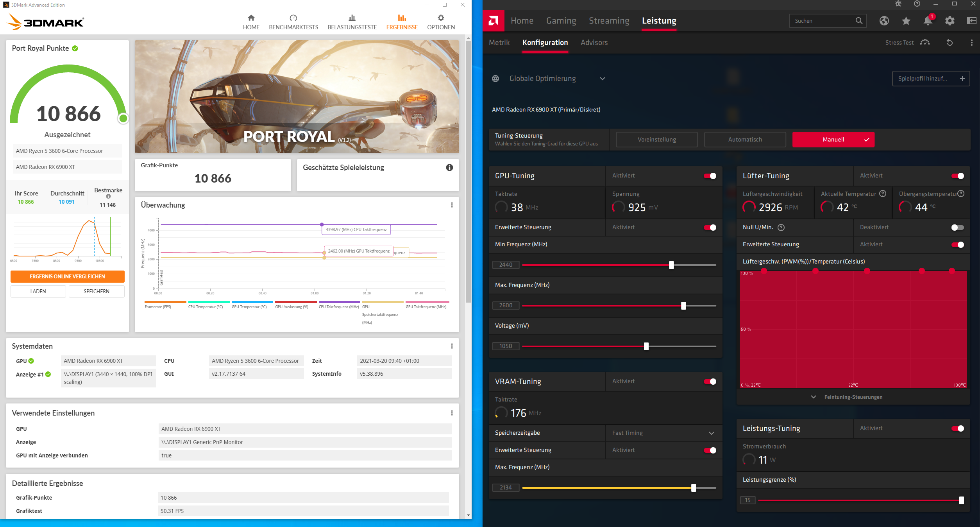Disable the GPU-Tuning toggle
The width and height of the screenshot is (980, 527).
[x=710, y=176]
